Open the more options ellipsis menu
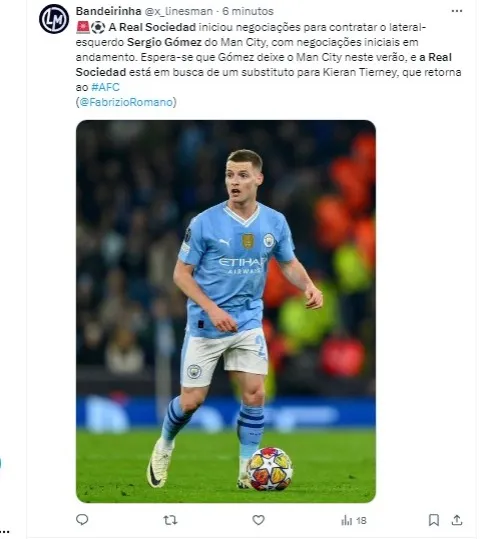The height and width of the screenshot is (539, 492). click(457, 11)
